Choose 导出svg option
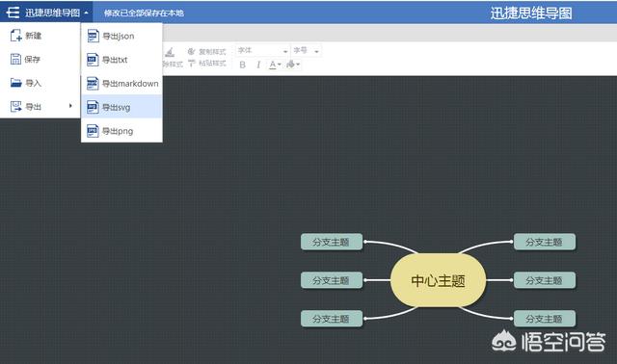 tap(121, 107)
